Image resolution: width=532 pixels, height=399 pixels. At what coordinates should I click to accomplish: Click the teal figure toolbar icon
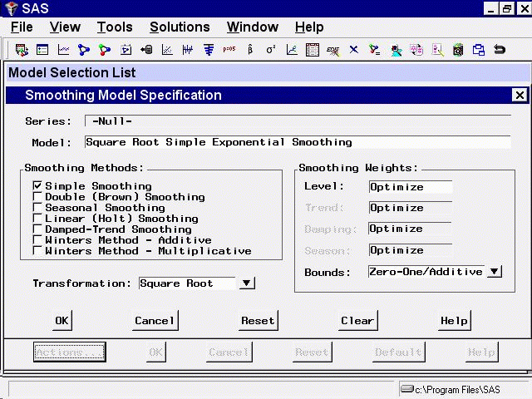(396, 51)
